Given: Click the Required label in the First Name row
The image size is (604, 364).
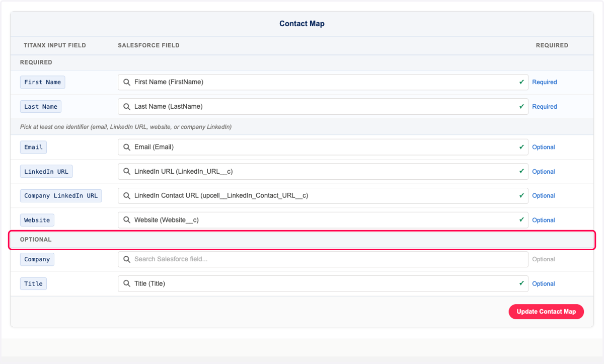Looking at the screenshot, I should pyautogui.click(x=545, y=82).
